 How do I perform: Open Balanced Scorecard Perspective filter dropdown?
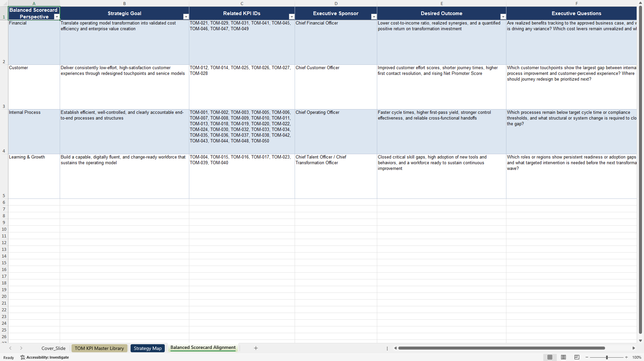[x=57, y=17]
